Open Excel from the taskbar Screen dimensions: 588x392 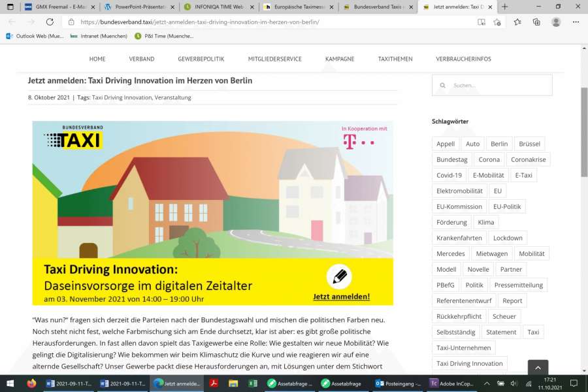[x=253, y=384]
